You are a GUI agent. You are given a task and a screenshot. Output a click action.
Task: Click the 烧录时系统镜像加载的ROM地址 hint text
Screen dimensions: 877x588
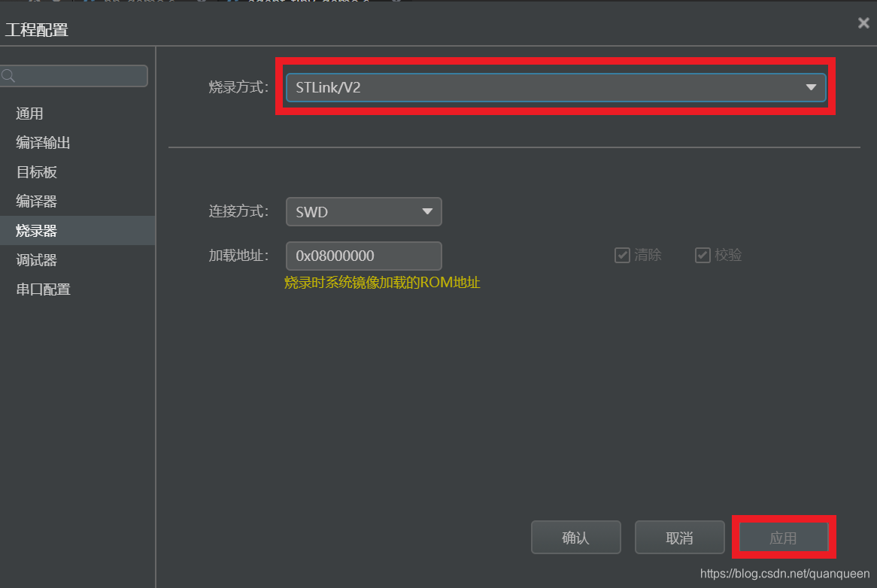[382, 282]
